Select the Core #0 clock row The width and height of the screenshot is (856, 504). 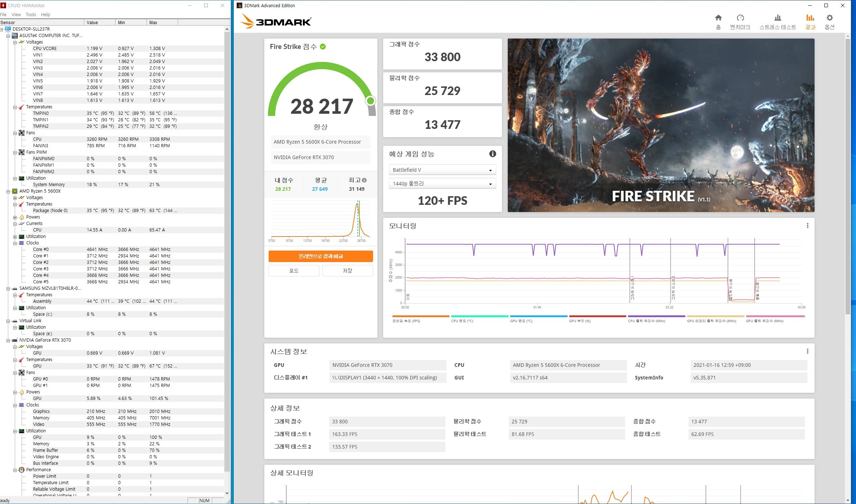coord(112,249)
